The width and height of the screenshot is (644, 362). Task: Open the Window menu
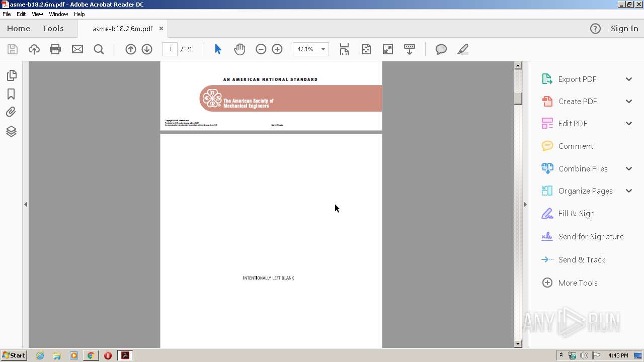point(58,14)
